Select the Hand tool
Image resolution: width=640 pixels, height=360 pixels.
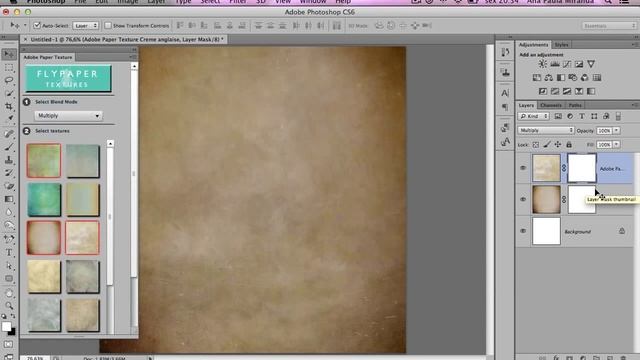tap(9, 293)
